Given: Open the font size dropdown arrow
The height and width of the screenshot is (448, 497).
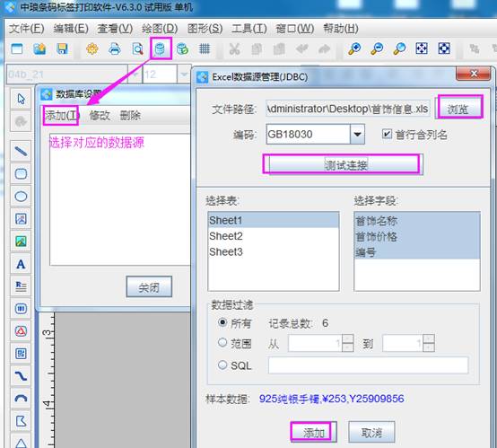Looking at the screenshot, I should point(184,75).
